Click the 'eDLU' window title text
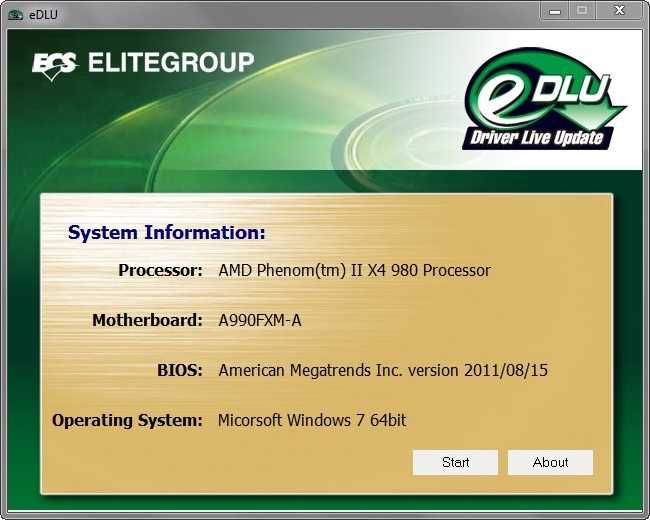This screenshot has width=650, height=520. pyautogui.click(x=43, y=15)
